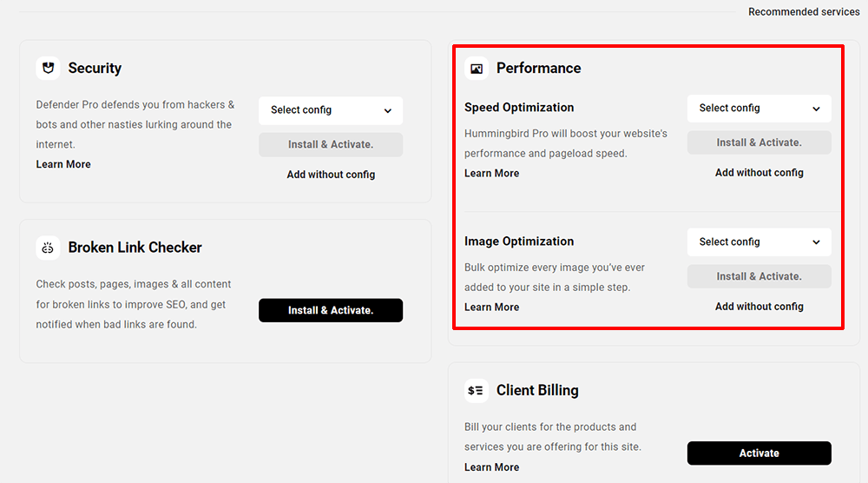Add Security without config
The width and height of the screenshot is (868, 483).
[331, 175]
